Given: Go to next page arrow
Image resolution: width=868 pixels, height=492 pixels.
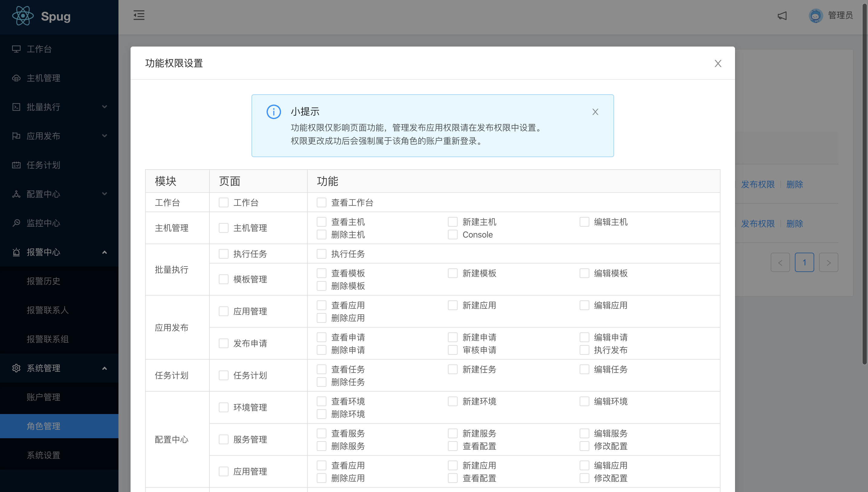Looking at the screenshot, I should click(828, 263).
